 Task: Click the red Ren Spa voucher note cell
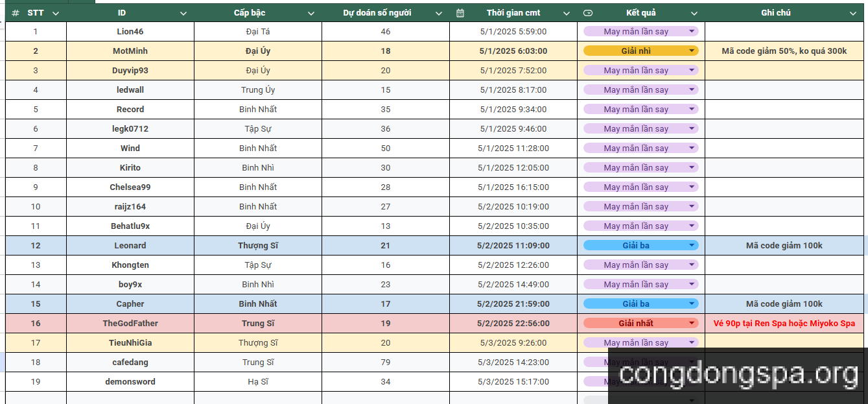(x=784, y=323)
